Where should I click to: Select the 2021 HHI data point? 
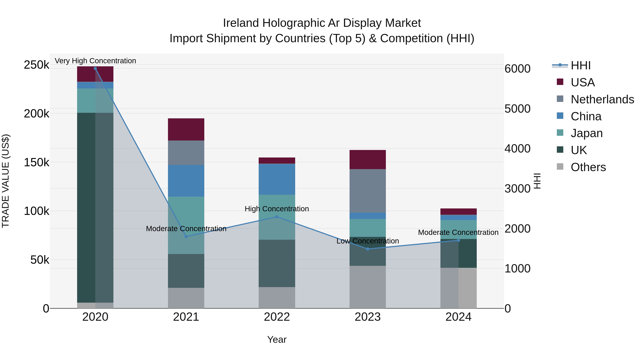click(x=186, y=237)
